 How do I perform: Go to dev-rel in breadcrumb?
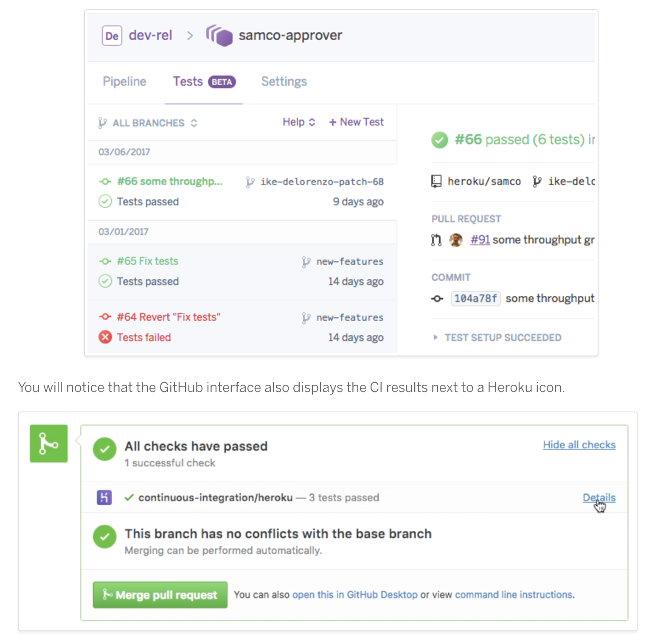pos(150,35)
